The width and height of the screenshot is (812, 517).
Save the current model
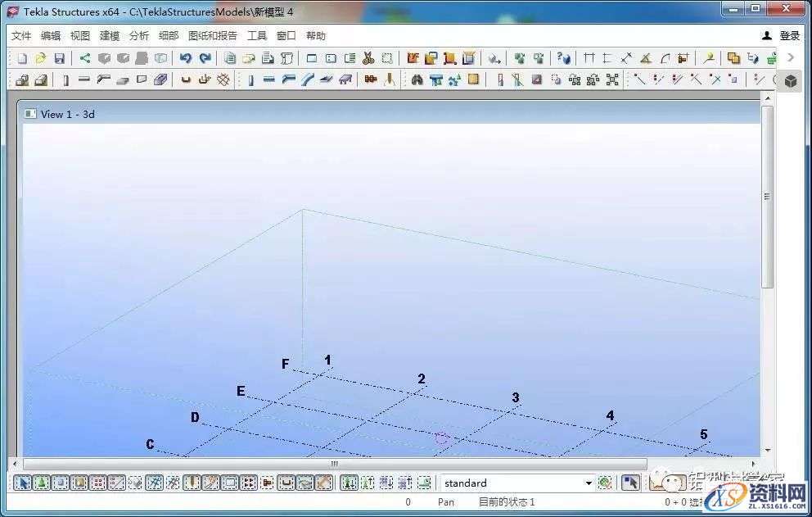[x=58, y=57]
